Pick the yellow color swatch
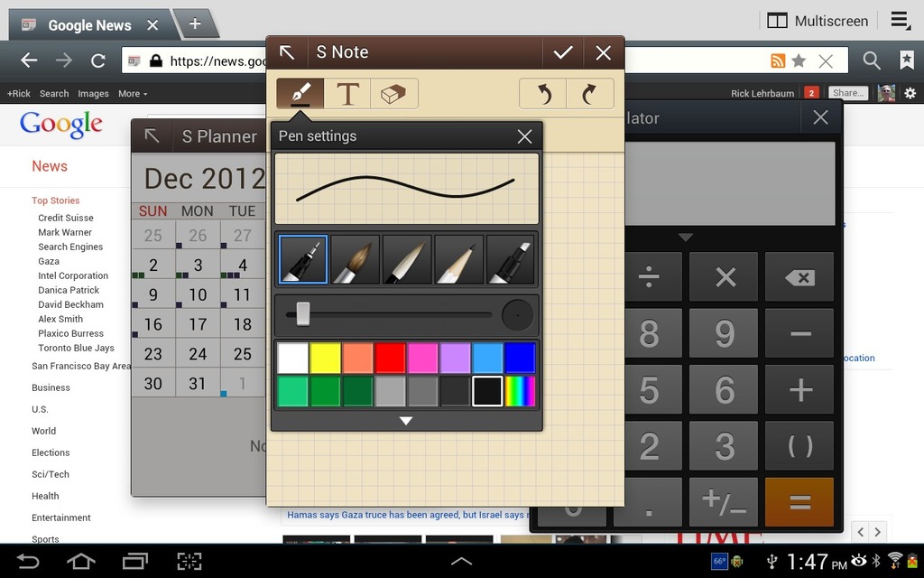This screenshot has width=924, height=578. [325, 358]
